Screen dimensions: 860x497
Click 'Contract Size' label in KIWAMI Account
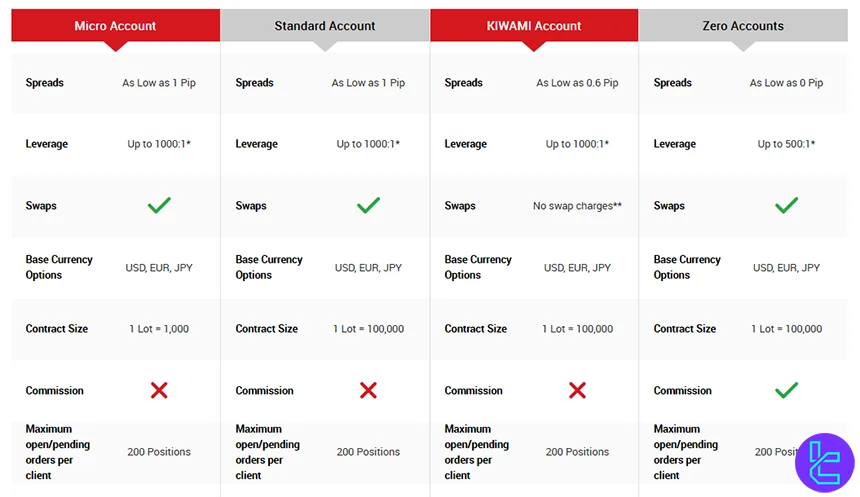point(476,329)
